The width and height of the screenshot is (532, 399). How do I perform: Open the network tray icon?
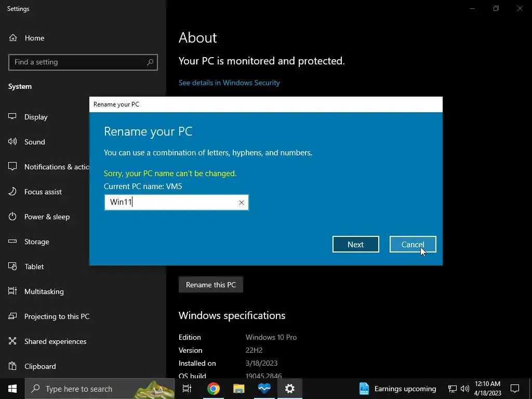(x=453, y=389)
